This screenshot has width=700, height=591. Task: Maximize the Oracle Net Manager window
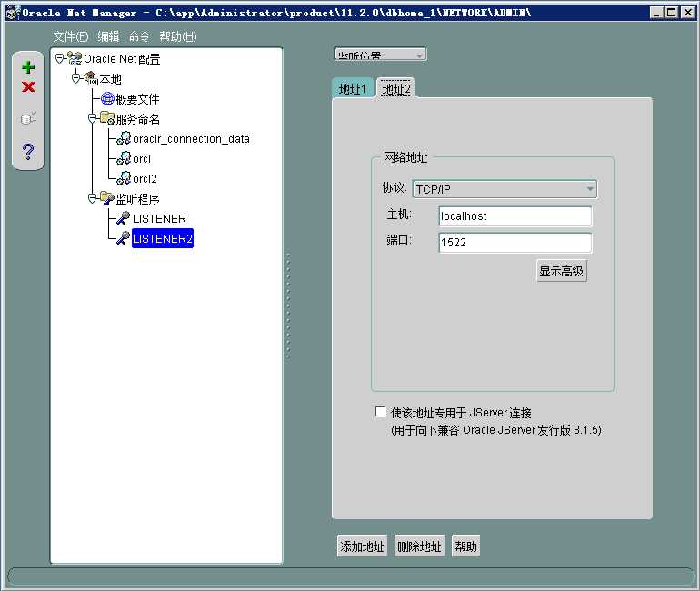pyautogui.click(x=672, y=13)
